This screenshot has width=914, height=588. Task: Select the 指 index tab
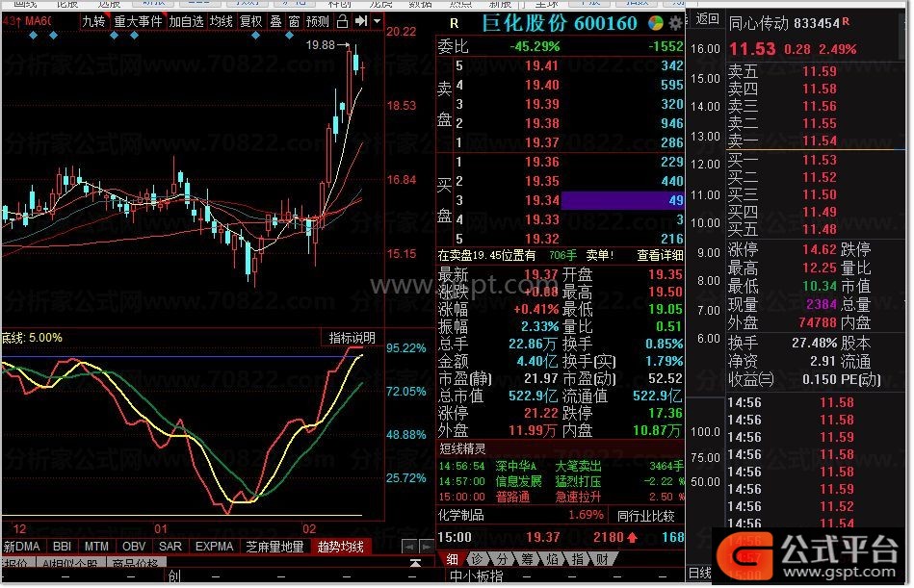[577, 559]
